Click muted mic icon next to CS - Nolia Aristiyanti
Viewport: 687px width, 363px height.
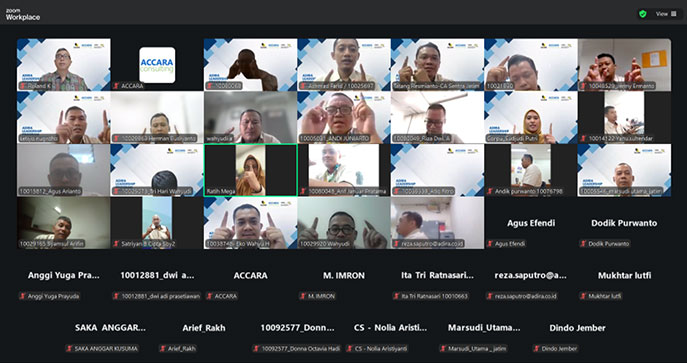350,349
